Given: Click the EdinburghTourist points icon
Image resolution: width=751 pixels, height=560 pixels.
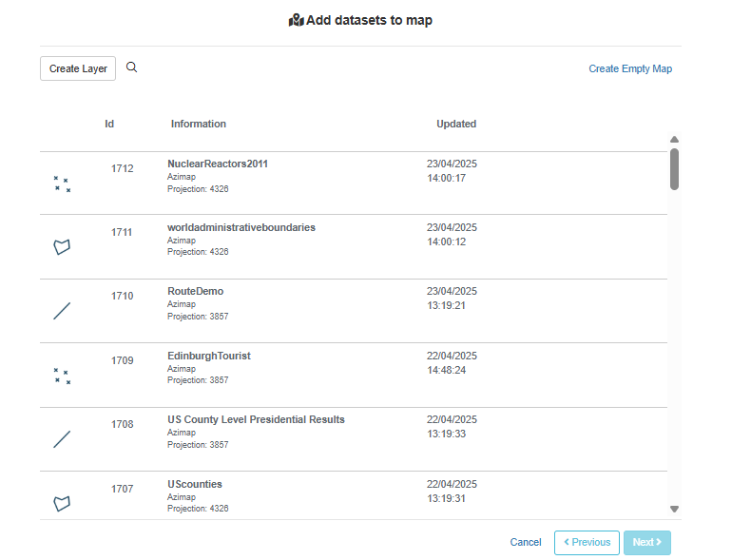Looking at the screenshot, I should [62, 377].
